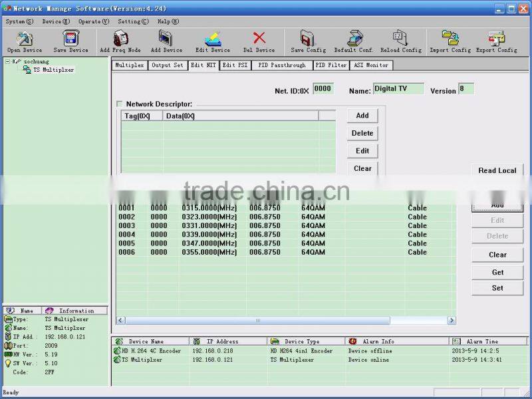The width and height of the screenshot is (532, 399).
Task: Click the Set button
Action: pos(497,288)
